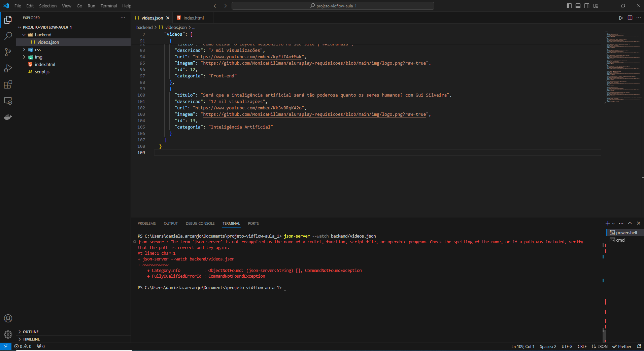Toggle the primary side bar layout icon
Screen dimensions: 644x351
(x=569, y=6)
